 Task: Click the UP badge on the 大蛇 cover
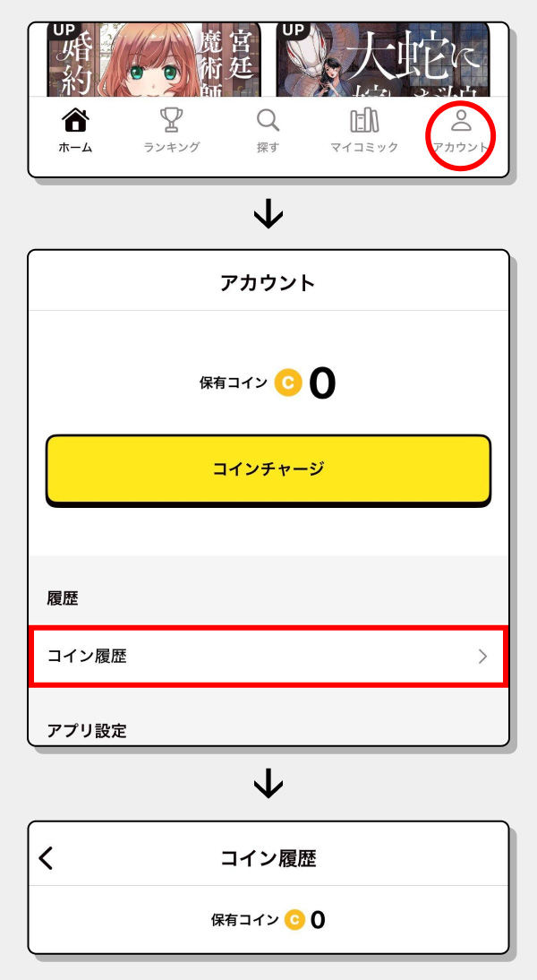(x=293, y=30)
